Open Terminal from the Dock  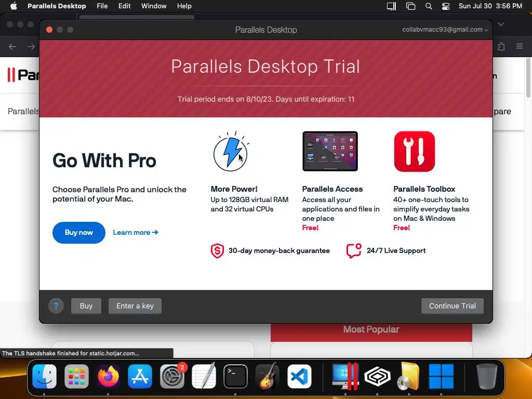click(x=235, y=376)
